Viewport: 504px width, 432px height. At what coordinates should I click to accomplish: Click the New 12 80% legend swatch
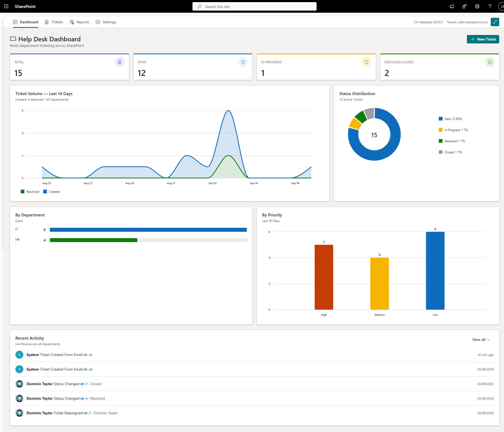click(441, 119)
